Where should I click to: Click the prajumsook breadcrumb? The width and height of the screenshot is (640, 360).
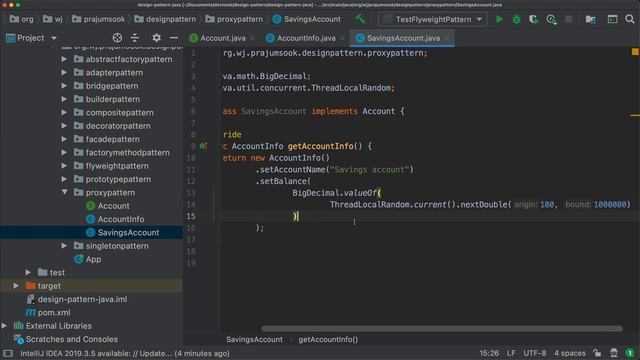98,19
